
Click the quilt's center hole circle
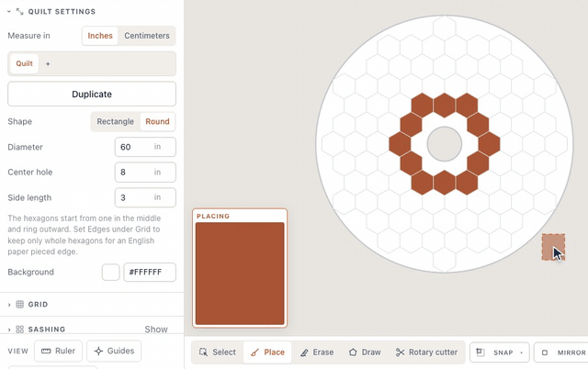pyautogui.click(x=445, y=144)
